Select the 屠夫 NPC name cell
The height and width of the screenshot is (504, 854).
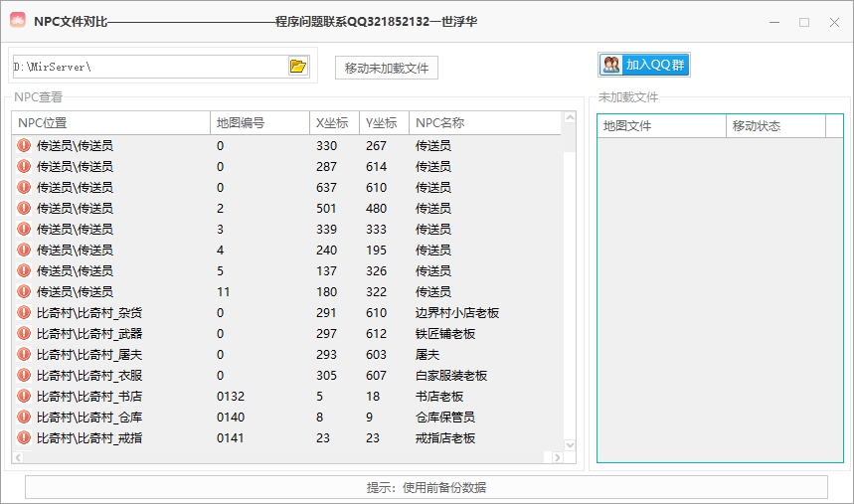point(427,355)
